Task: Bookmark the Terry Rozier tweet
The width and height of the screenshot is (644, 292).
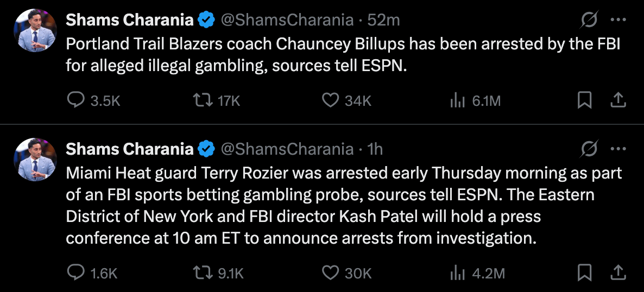Action: [584, 273]
